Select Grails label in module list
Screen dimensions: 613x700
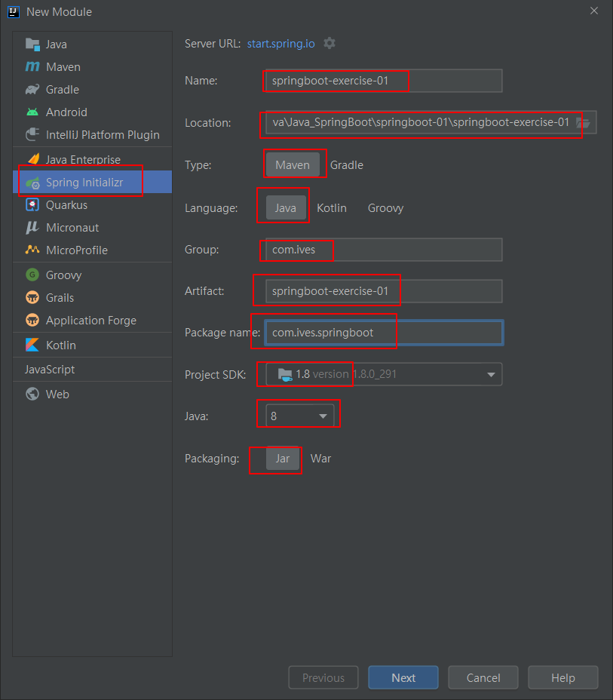(x=60, y=298)
